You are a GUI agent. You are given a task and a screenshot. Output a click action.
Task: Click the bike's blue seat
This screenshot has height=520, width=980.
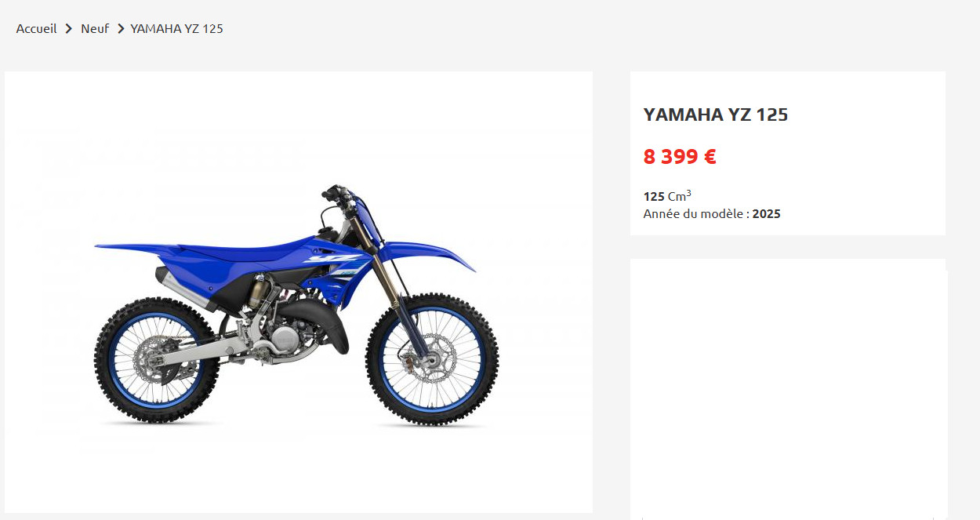pos(235,253)
